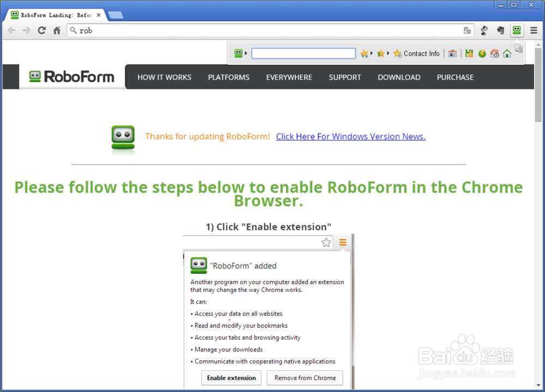Open the identity card icon in RoboForm toolbar
This screenshot has height=392, width=545.
coord(452,53)
